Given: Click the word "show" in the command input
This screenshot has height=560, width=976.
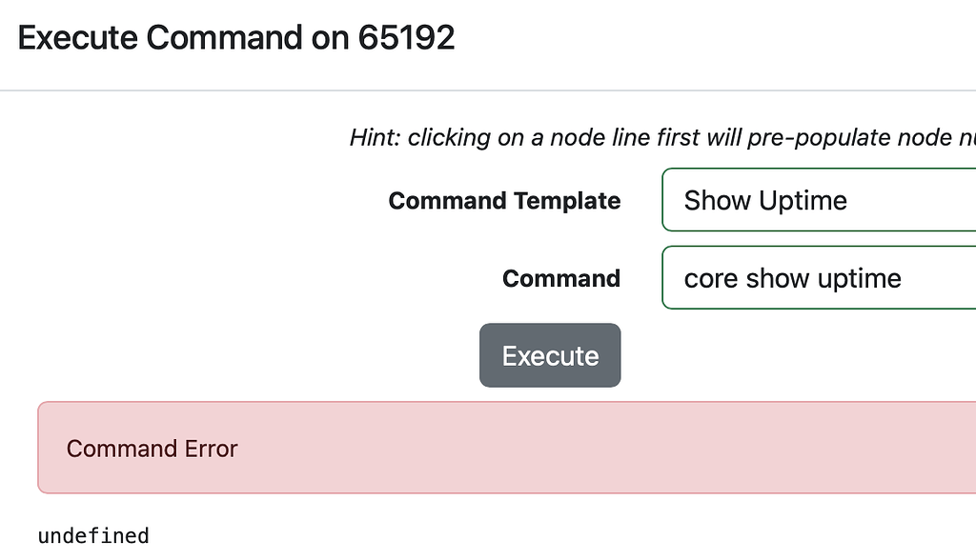Looking at the screenshot, I should tap(778, 279).
